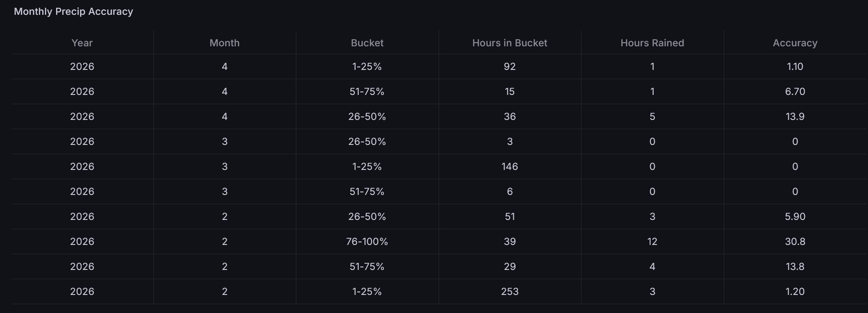This screenshot has width=868, height=313.
Task: Sort table by the Year column header
Action: coord(82,43)
